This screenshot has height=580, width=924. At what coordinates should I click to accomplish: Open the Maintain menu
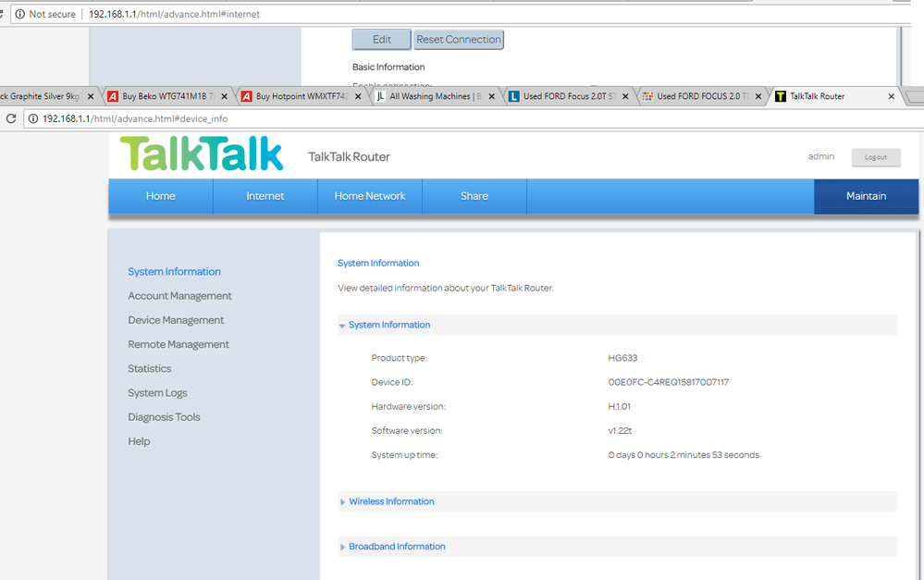click(867, 196)
